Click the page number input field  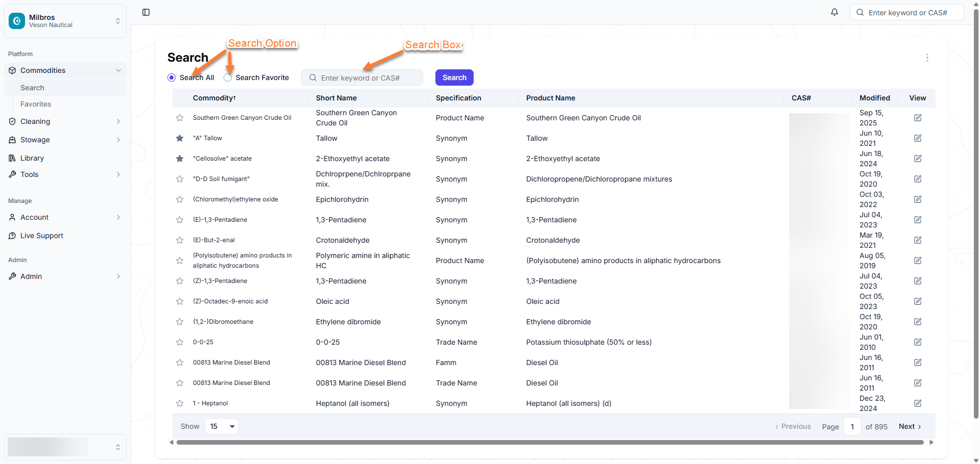(852, 426)
